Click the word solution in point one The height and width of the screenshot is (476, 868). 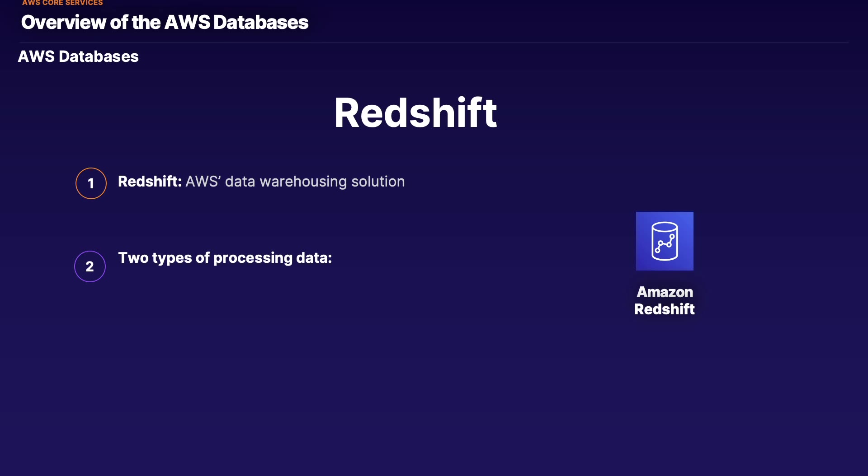click(x=378, y=182)
